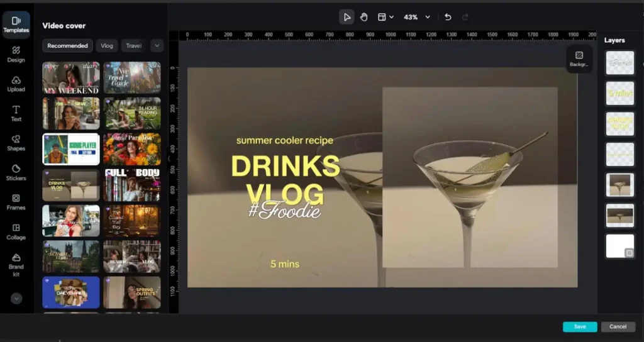Choose the NYC Travel Guide template

132,78
